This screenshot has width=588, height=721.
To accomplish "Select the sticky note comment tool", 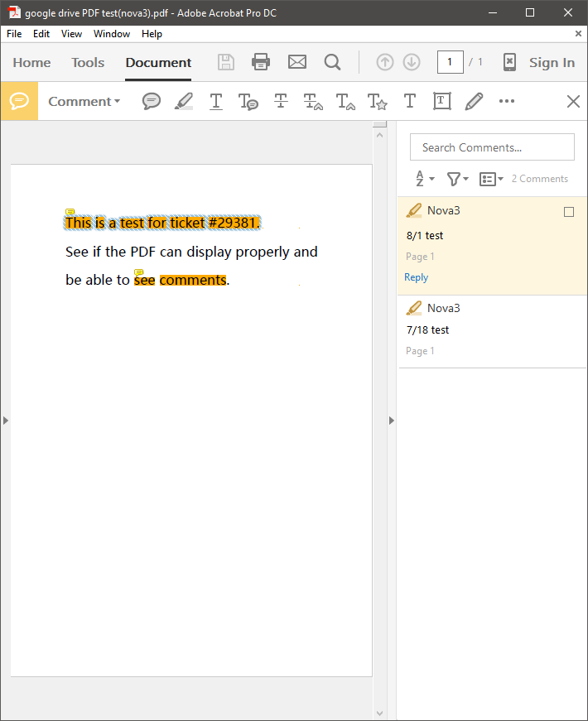I will coord(152,101).
